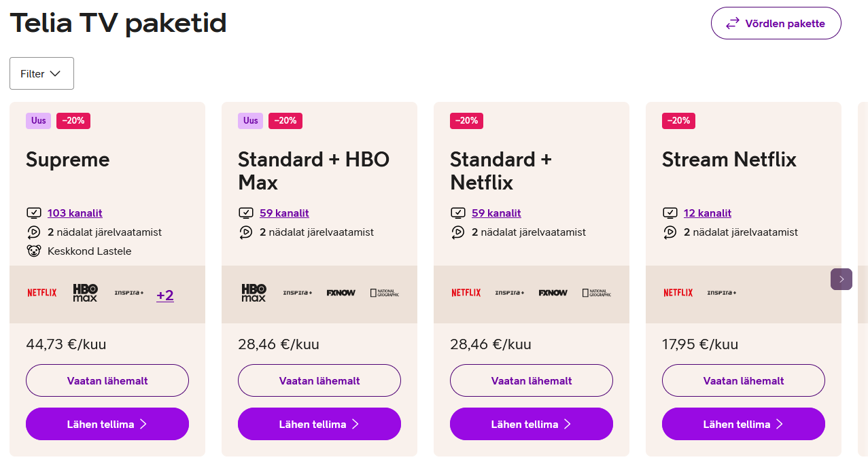868x466 pixels.
Task: Open 59 kanalit link in Standard + HBO Max
Action: (x=284, y=213)
